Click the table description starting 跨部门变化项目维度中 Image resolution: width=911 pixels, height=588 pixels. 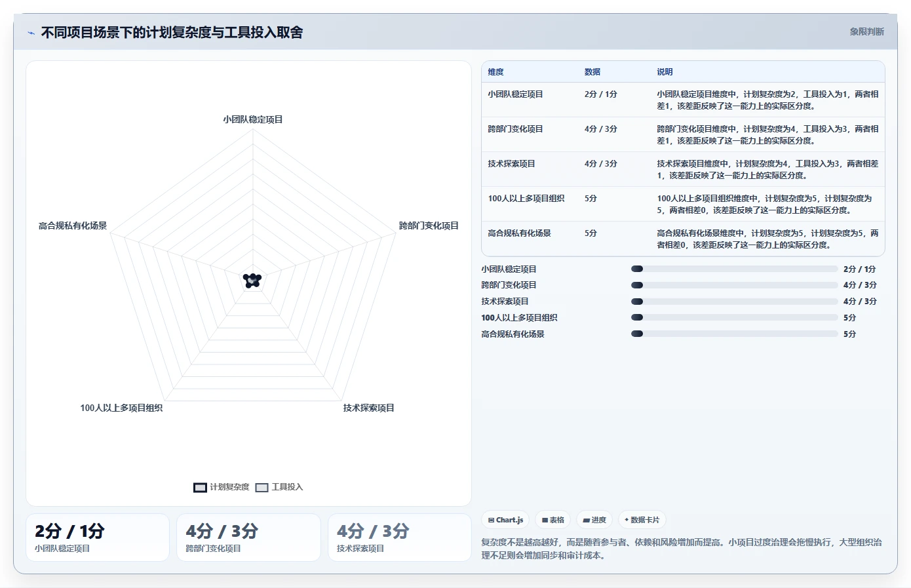click(768, 135)
